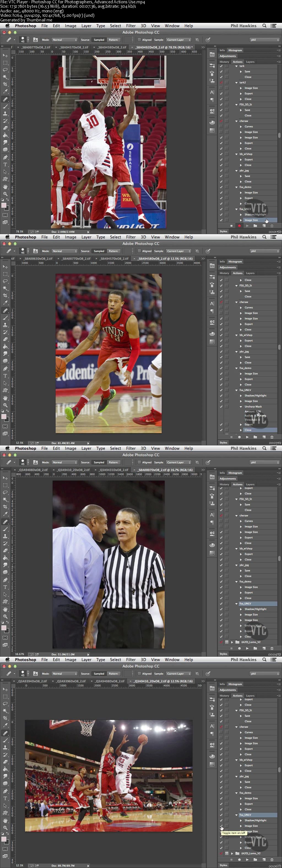Viewport: 282px width, 868px height.
Task: Enable the Aligned checkbox in the dunk frame
Action: coord(139,40)
